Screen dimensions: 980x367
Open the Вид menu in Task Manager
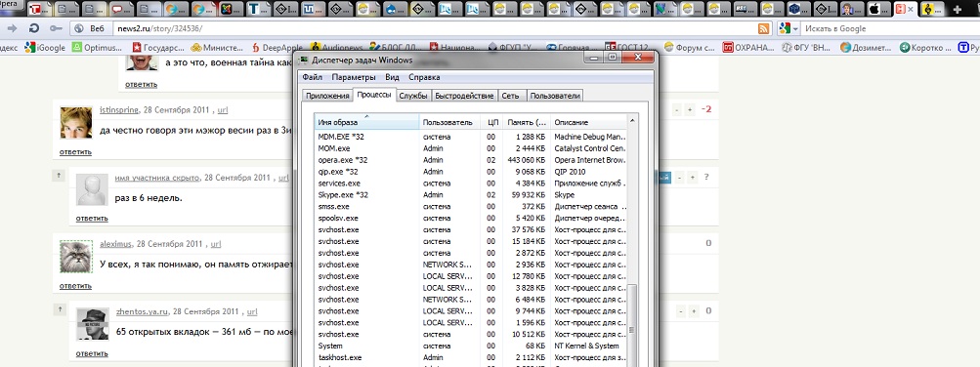392,77
